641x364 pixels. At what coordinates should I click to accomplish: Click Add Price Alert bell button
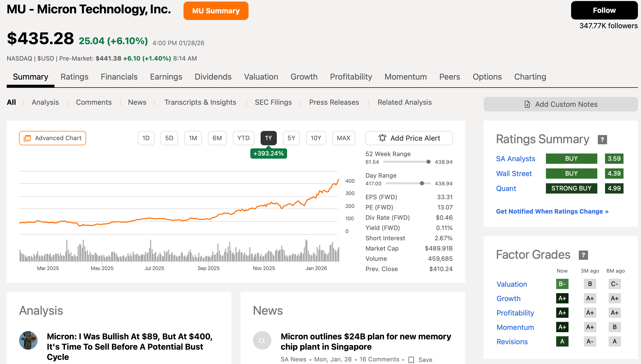(409, 138)
